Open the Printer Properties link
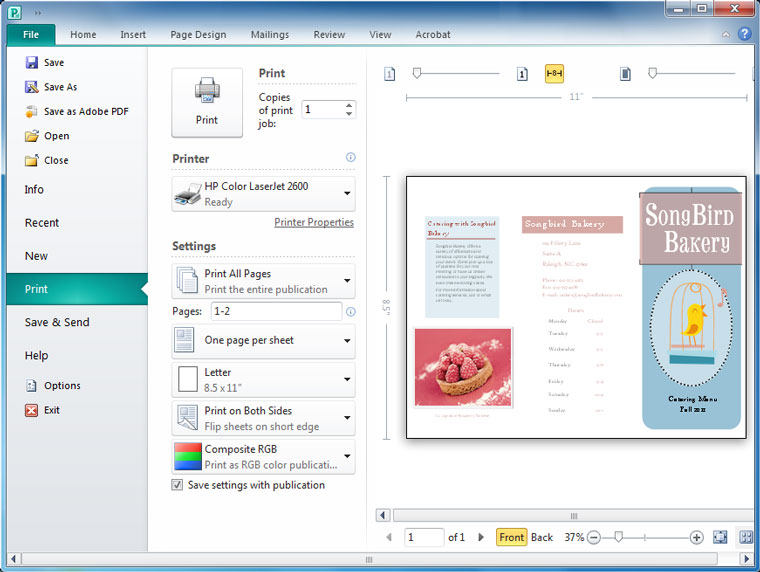760x572 pixels. click(314, 222)
